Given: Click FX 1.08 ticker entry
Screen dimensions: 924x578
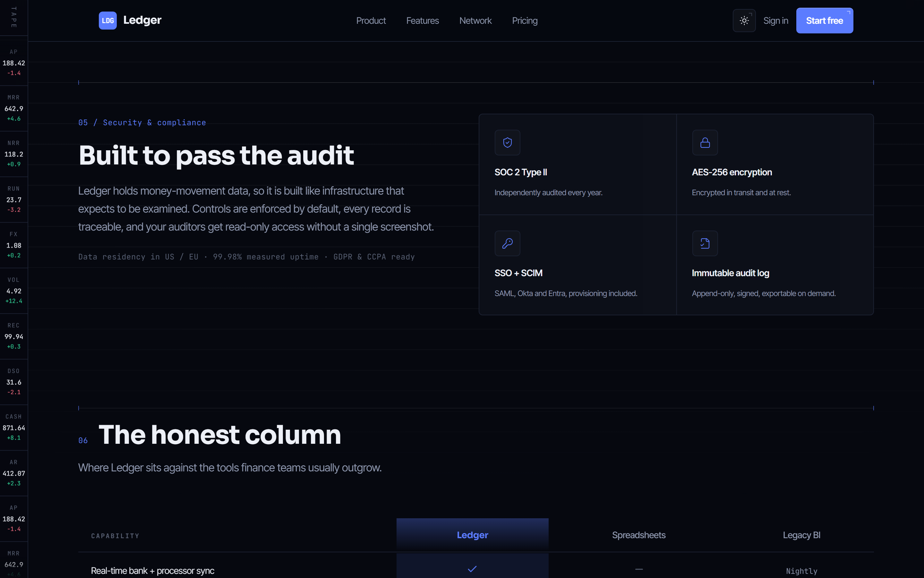Looking at the screenshot, I should pyautogui.click(x=14, y=245).
